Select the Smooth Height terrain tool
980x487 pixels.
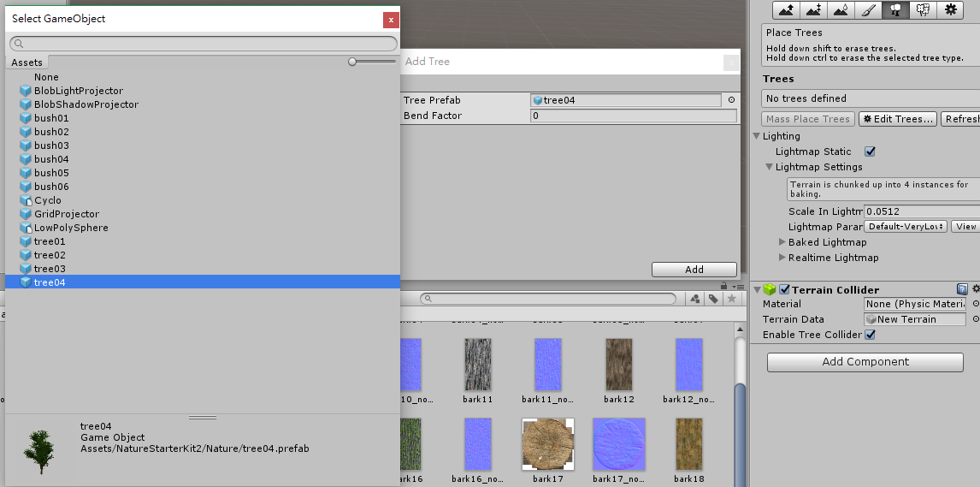[x=841, y=10]
